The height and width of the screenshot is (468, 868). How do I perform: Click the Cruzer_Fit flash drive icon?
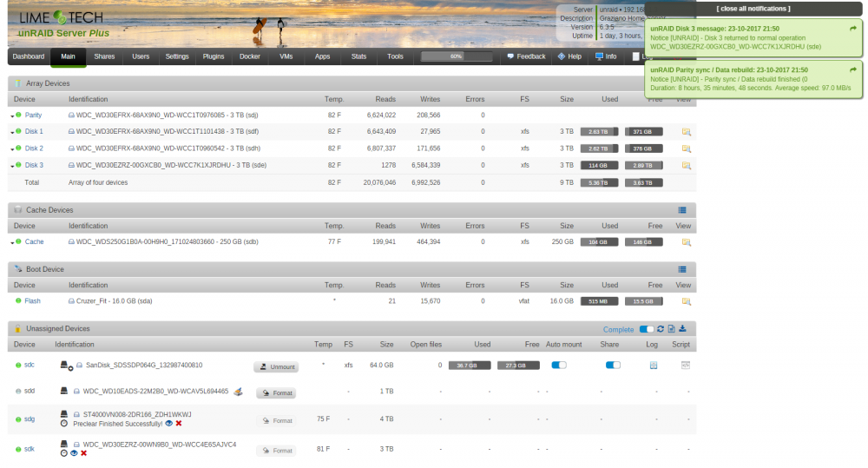tap(71, 301)
